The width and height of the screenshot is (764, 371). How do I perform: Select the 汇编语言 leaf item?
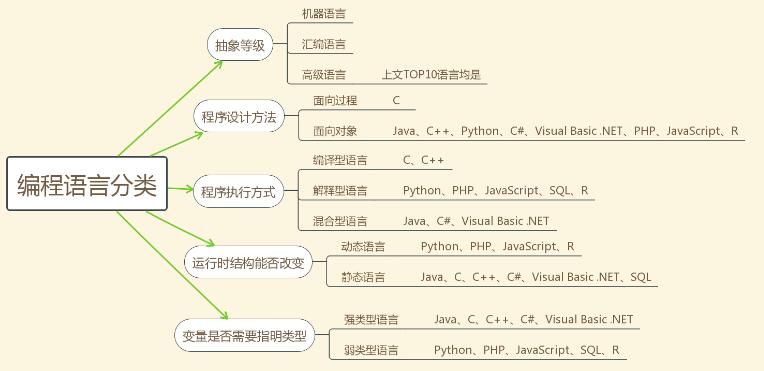pos(323,44)
